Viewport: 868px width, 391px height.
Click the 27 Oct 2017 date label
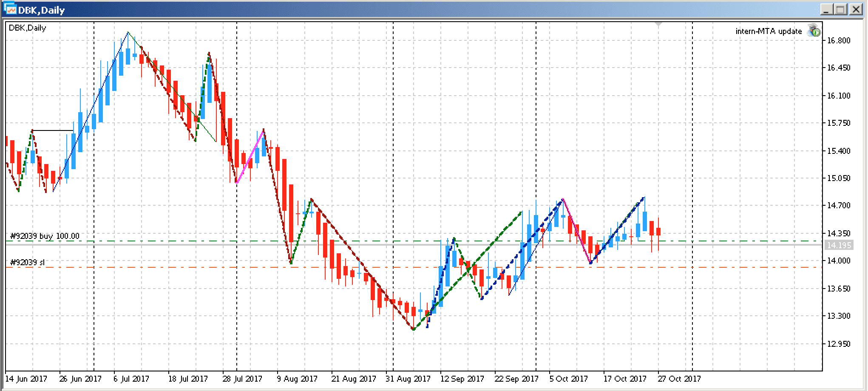click(679, 379)
